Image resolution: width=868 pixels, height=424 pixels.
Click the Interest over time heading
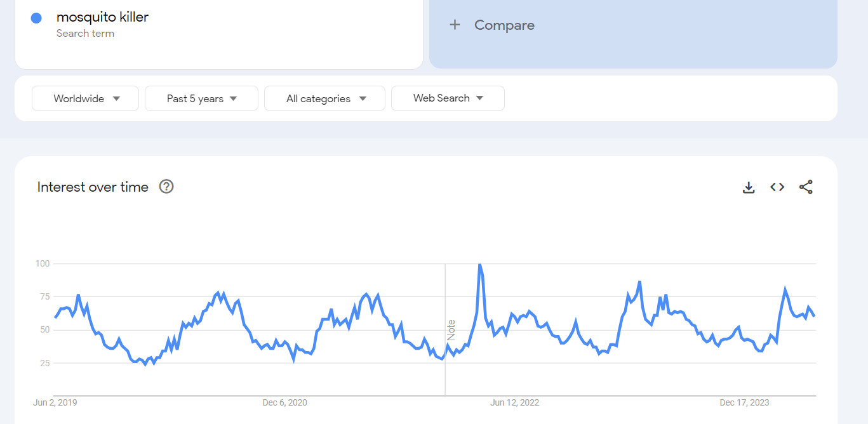tap(93, 187)
